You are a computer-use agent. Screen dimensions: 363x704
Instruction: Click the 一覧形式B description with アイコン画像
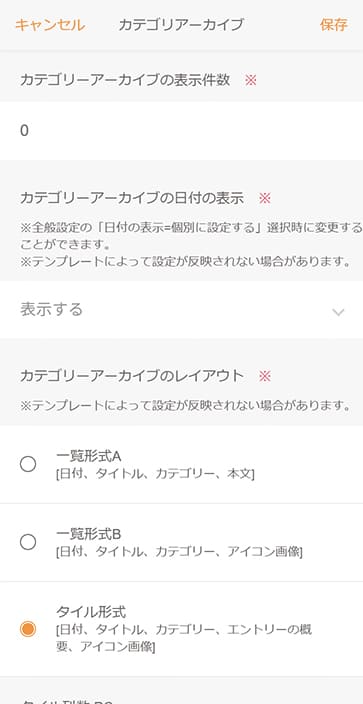[179, 551]
